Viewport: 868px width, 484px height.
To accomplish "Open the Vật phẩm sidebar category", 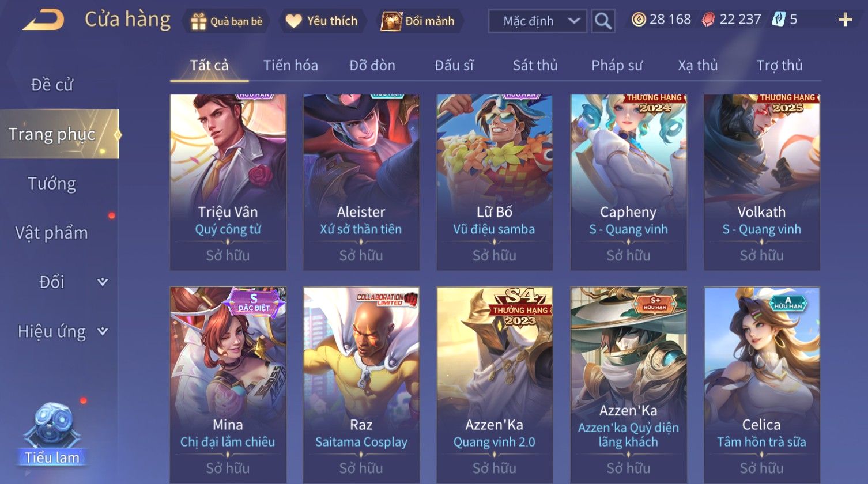I will point(52,233).
